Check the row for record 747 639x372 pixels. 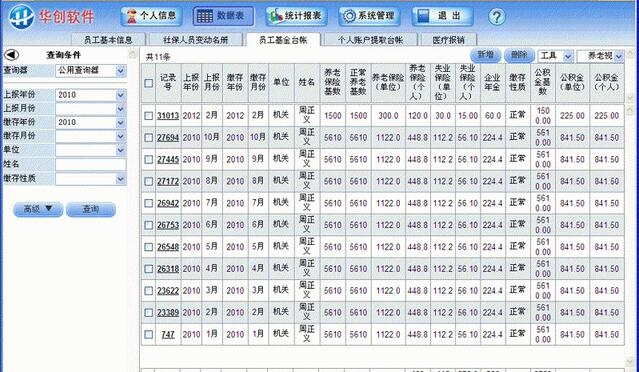[x=149, y=335]
